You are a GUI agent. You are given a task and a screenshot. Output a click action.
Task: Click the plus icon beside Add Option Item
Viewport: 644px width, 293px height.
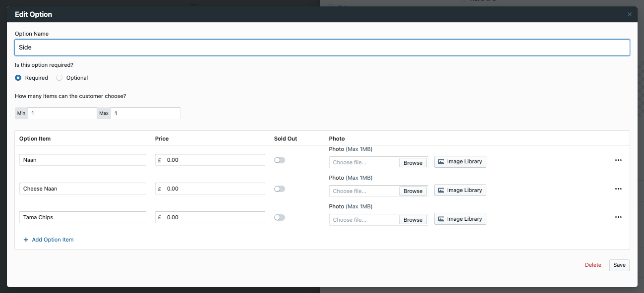coord(26,240)
